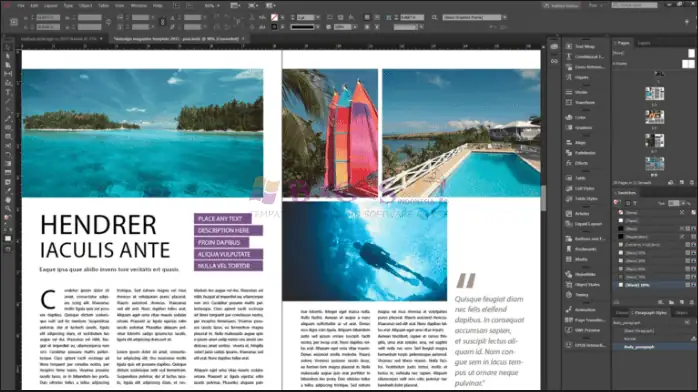This screenshot has height=392, width=698.
Task: Open the Conditional Text panel
Action: [x=584, y=57]
